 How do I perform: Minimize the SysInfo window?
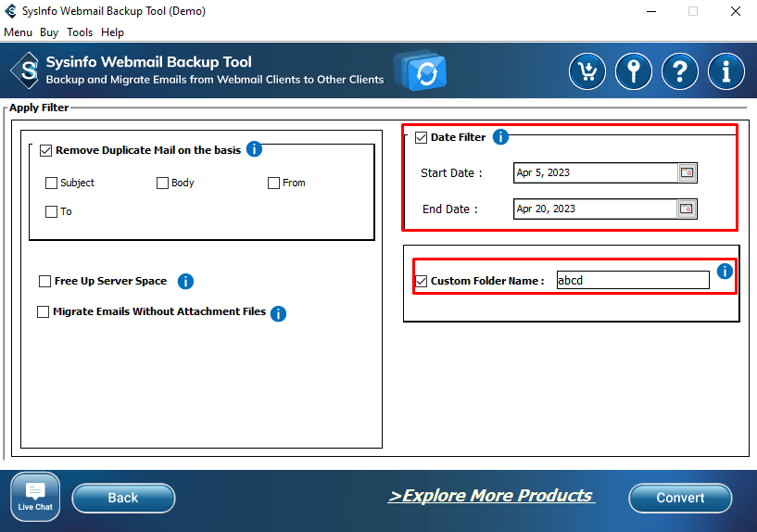point(651,11)
